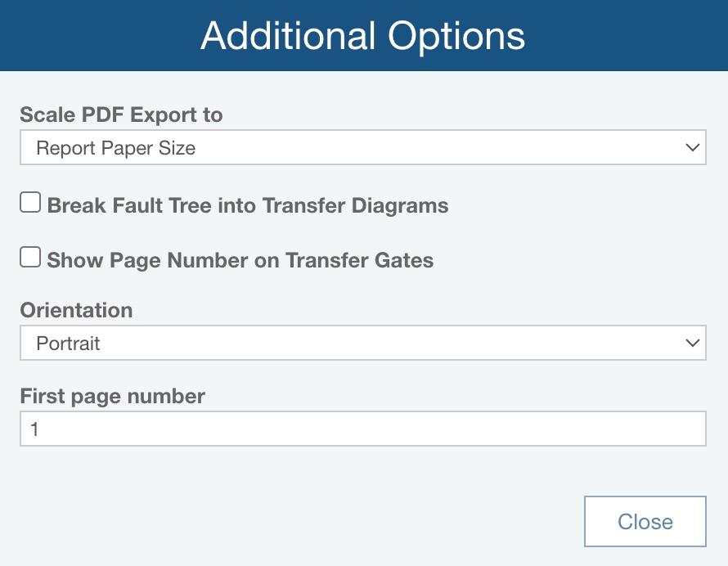The width and height of the screenshot is (728, 566).
Task: Click the Scale PDF Export to label
Action: tap(121, 115)
